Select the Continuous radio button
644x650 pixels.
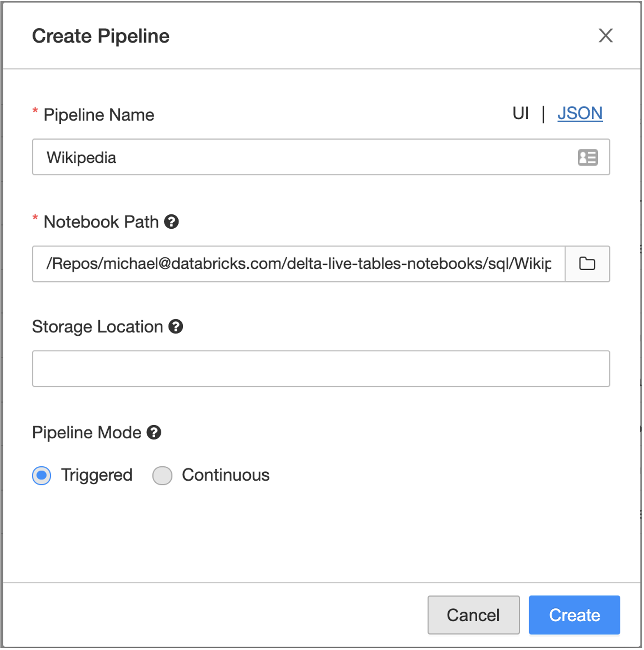pos(162,475)
